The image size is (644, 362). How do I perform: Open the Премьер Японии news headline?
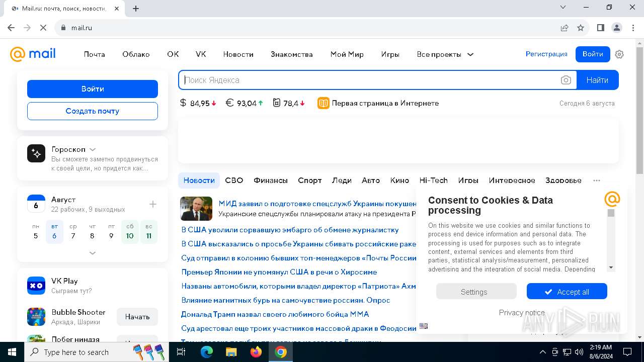279,272
